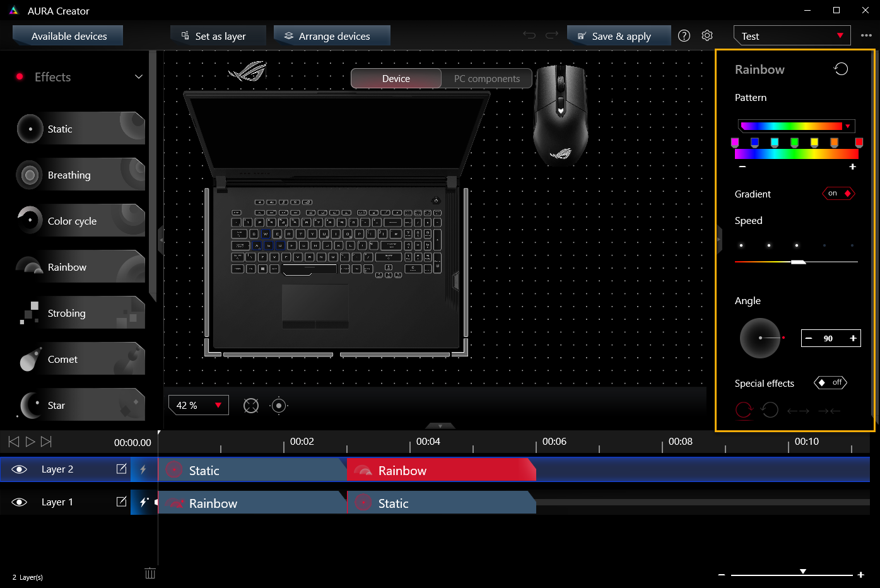Remove a color stop with minus button
This screenshot has height=588, width=880.
[742, 167]
